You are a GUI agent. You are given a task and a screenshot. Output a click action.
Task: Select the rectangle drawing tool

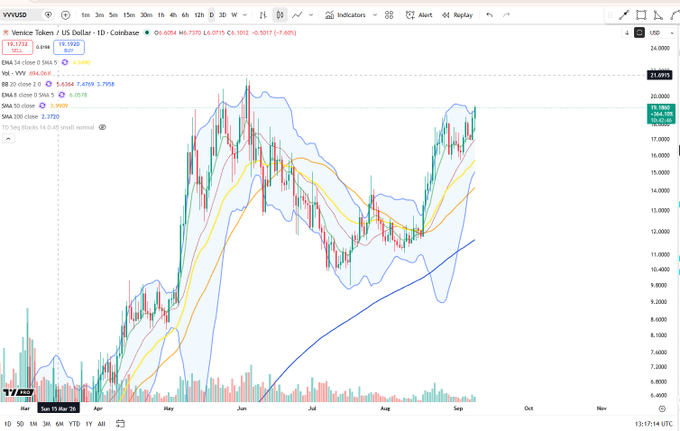click(641, 15)
